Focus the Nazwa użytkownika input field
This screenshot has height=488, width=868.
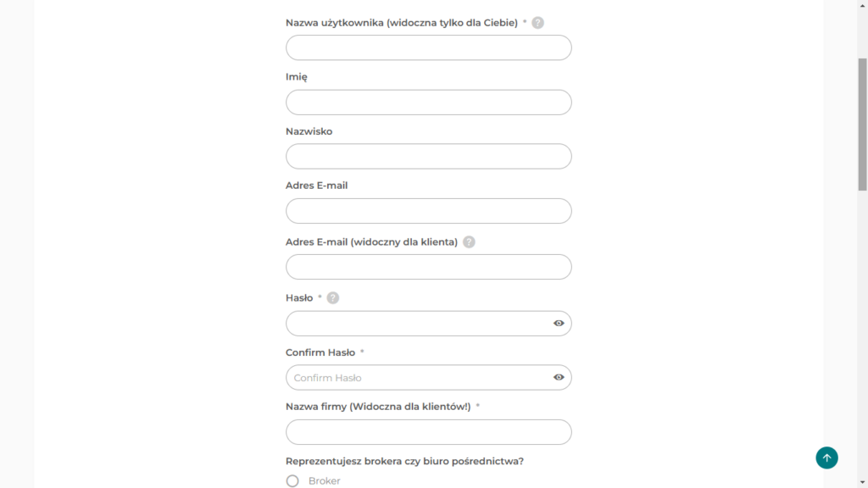pos(428,47)
